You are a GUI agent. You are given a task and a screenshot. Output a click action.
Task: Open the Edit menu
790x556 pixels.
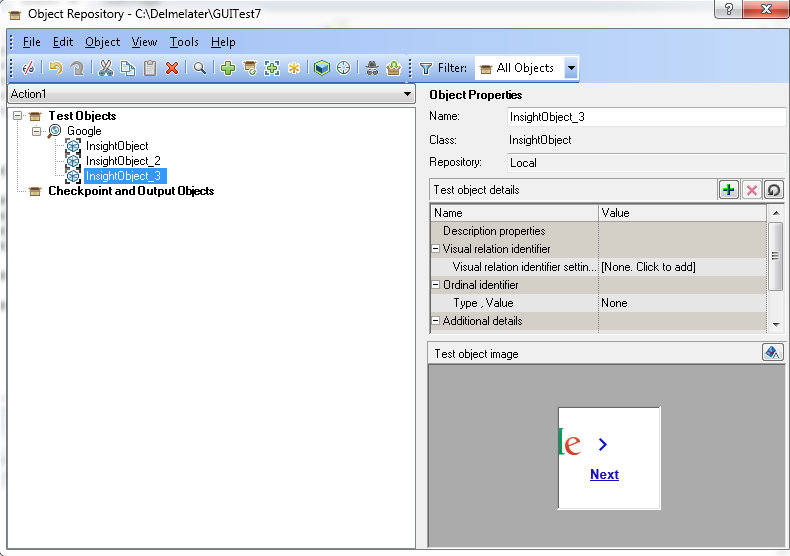point(63,42)
